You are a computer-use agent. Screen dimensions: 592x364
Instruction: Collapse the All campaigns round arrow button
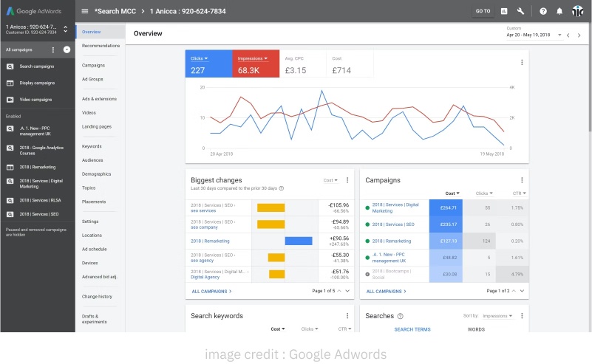67,49
